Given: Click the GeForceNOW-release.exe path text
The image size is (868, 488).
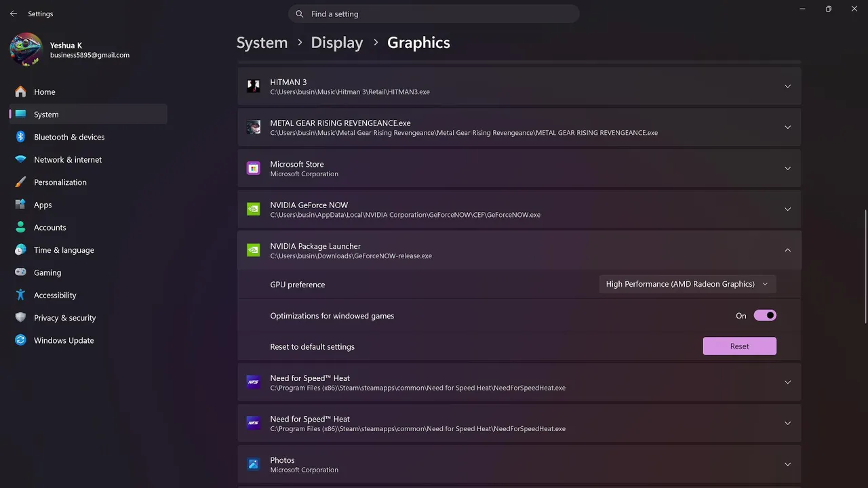Looking at the screenshot, I should click(x=351, y=256).
